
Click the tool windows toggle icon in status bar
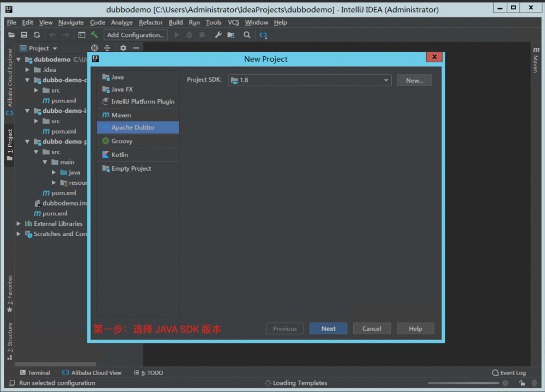(x=11, y=383)
